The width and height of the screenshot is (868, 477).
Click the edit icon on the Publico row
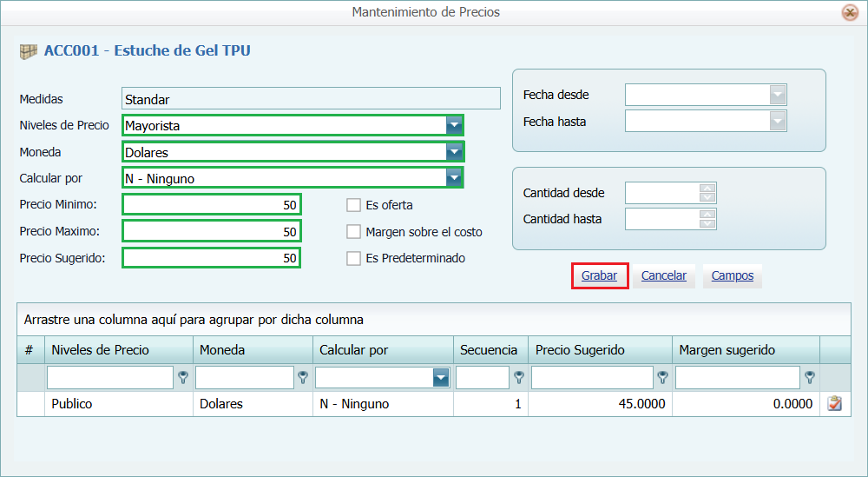coord(834,403)
